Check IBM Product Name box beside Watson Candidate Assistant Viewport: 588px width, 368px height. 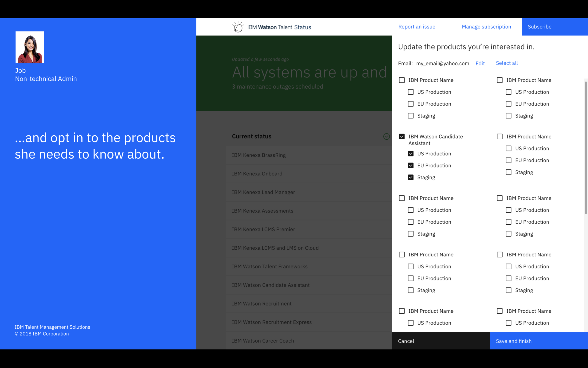coord(500,137)
